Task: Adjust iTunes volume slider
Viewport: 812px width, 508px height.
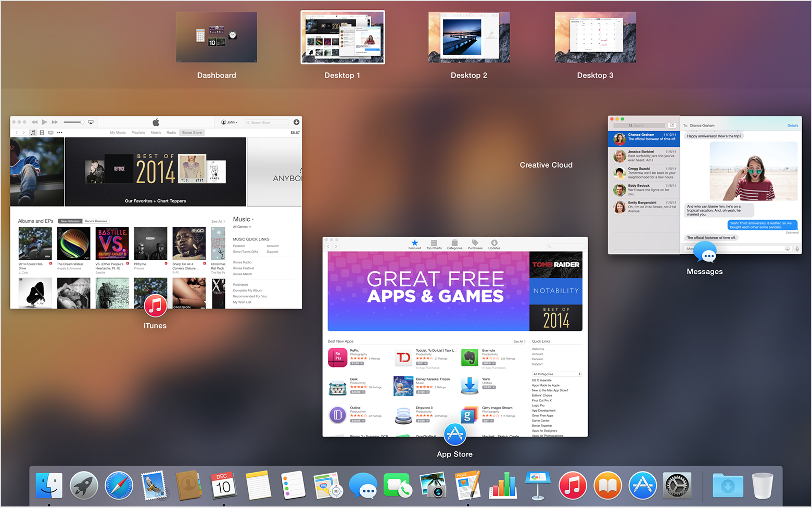Action: point(74,122)
